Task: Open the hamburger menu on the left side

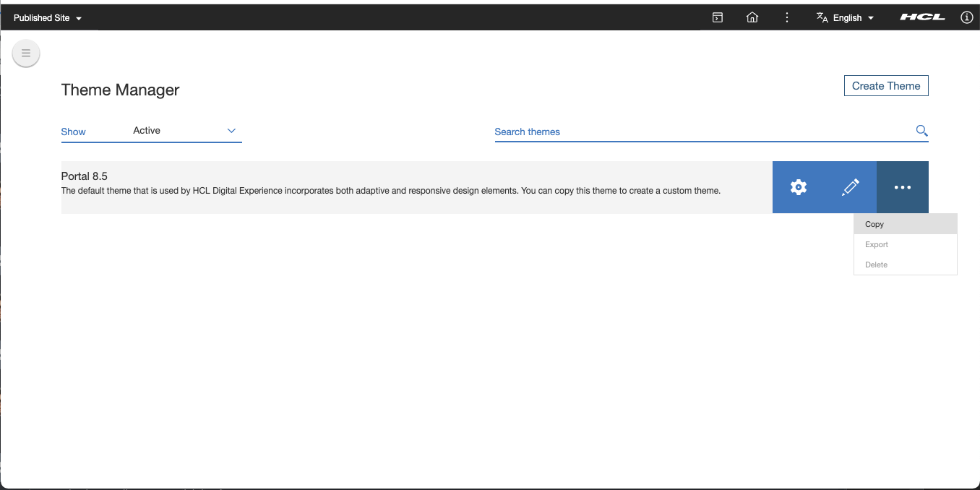Action: (x=25, y=53)
